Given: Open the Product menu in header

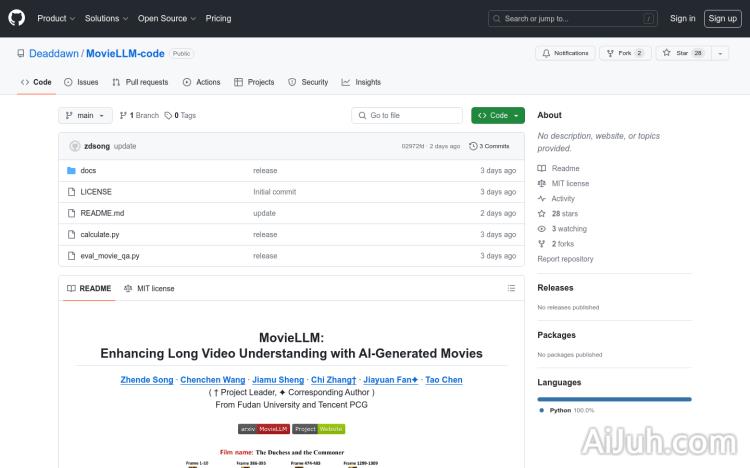Looking at the screenshot, I should tap(55, 18).
